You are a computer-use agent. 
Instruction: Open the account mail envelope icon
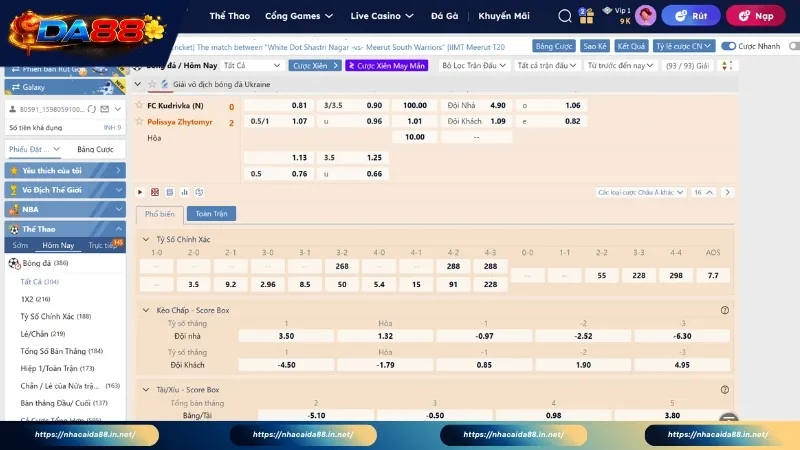105,109
